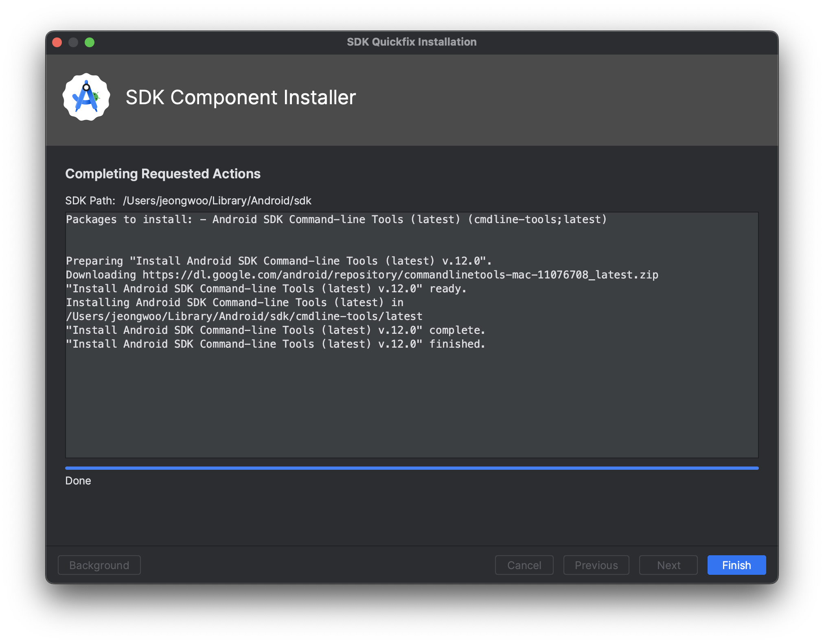The width and height of the screenshot is (824, 644).
Task: Close the SDK Quickfix Installation window
Action: coord(57,42)
